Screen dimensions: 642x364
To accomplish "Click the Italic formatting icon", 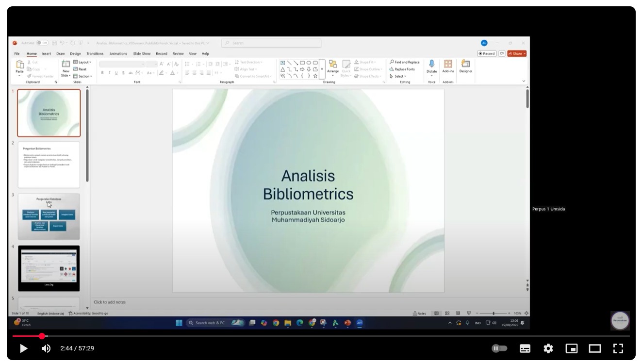I will 109,73.
